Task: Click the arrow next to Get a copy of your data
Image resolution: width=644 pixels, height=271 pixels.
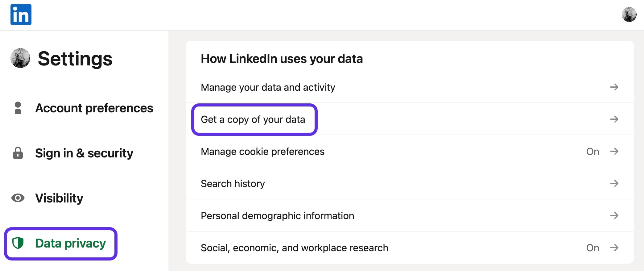Action: 614,119
